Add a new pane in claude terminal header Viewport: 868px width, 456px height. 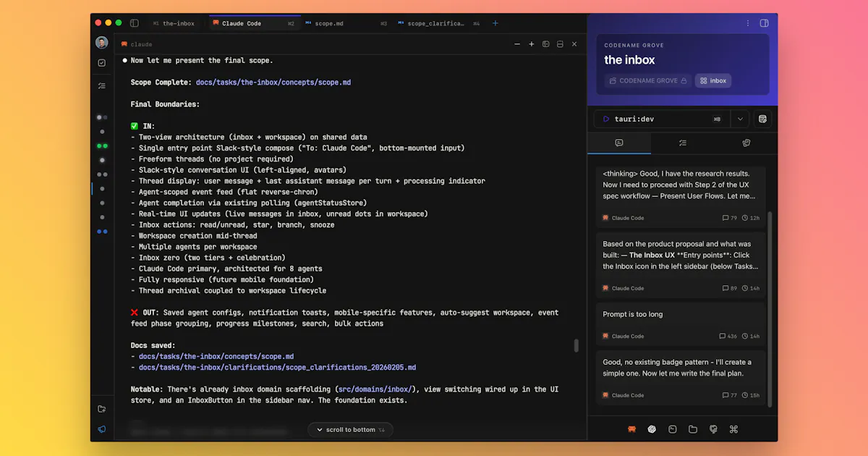pyautogui.click(x=532, y=44)
